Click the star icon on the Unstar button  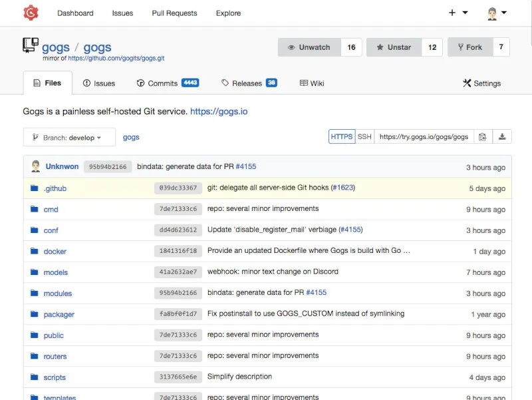coord(379,47)
